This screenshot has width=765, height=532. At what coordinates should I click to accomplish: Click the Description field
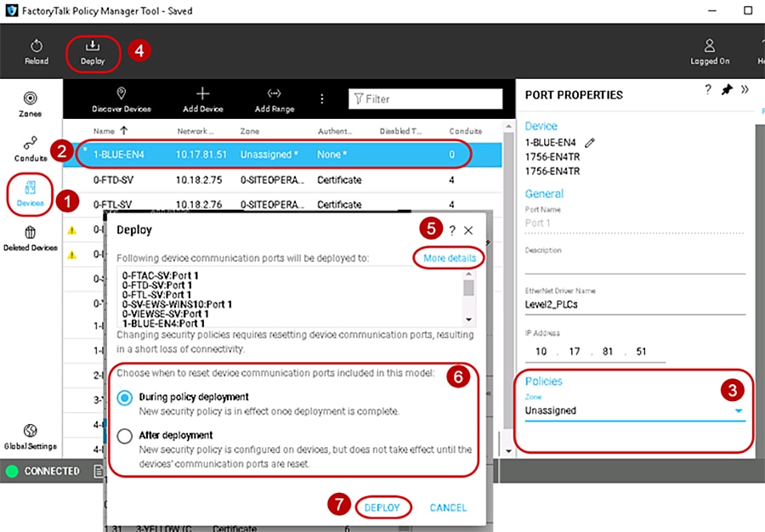(x=635, y=265)
